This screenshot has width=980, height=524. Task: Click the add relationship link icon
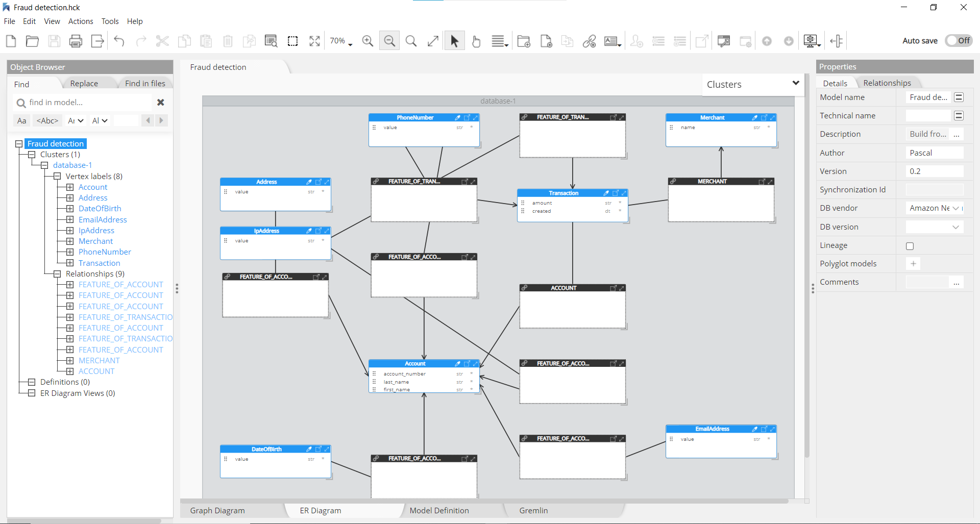(589, 41)
